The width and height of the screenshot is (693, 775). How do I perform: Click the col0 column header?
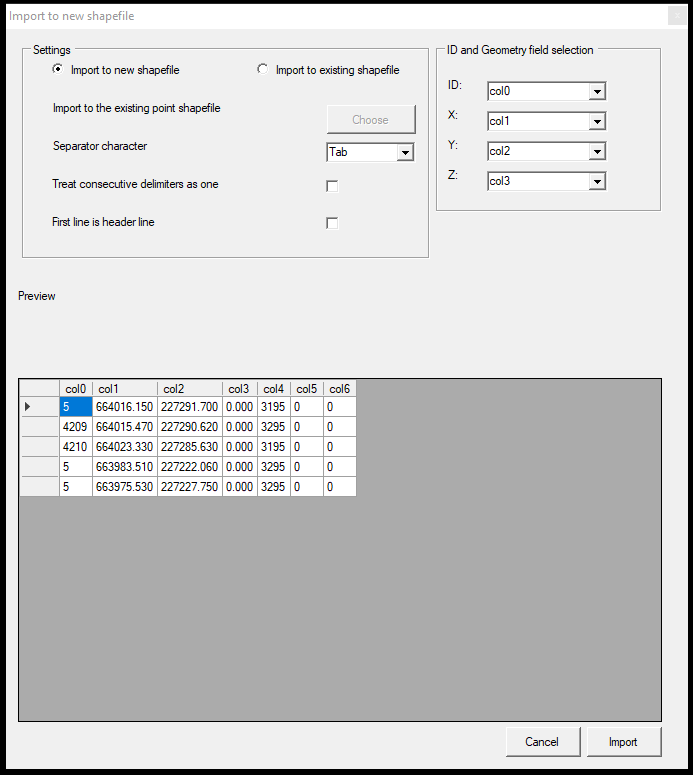[x=76, y=388]
